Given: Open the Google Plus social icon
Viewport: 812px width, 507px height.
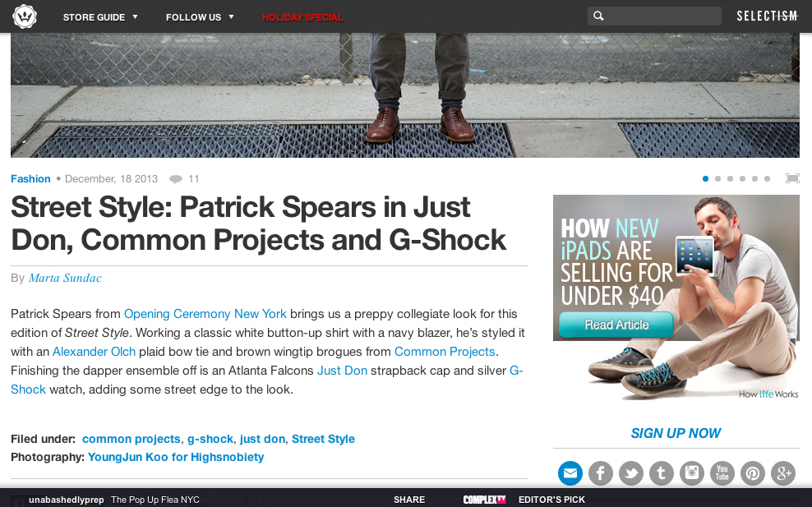Looking at the screenshot, I should tap(783, 472).
